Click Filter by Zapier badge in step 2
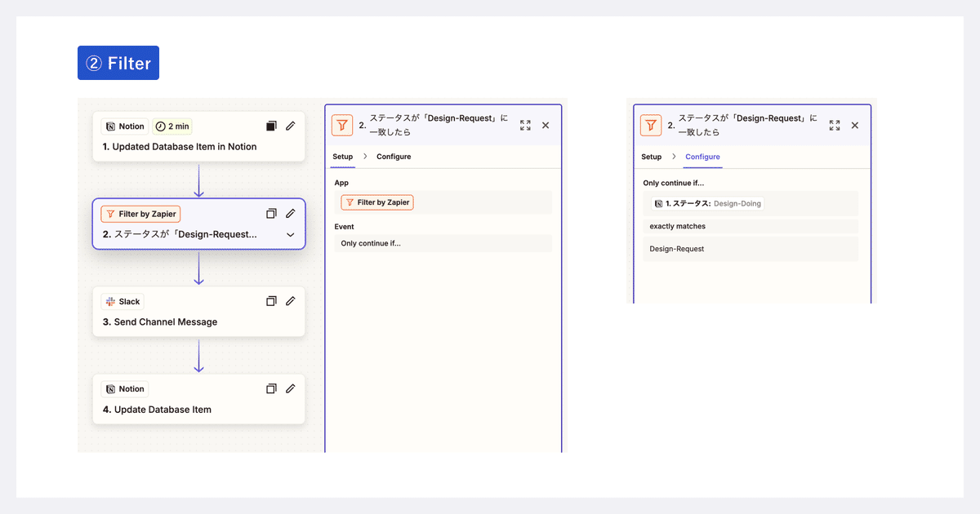 pyautogui.click(x=140, y=214)
